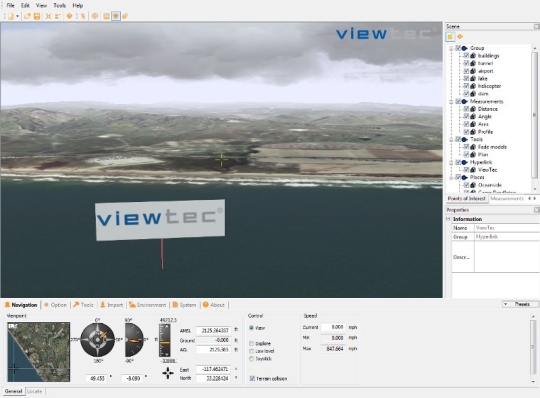Click the New document toolbar icon
540x398 pixels.
point(11,16)
